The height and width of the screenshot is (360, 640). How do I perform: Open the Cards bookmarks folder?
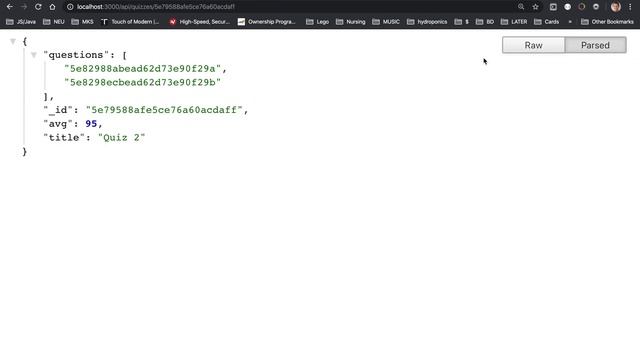[547, 22]
